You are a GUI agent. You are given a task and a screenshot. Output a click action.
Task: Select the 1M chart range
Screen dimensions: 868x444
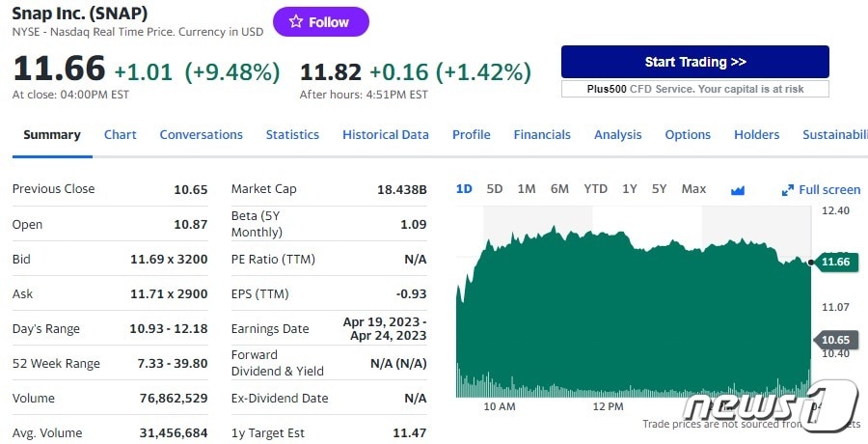click(x=526, y=189)
